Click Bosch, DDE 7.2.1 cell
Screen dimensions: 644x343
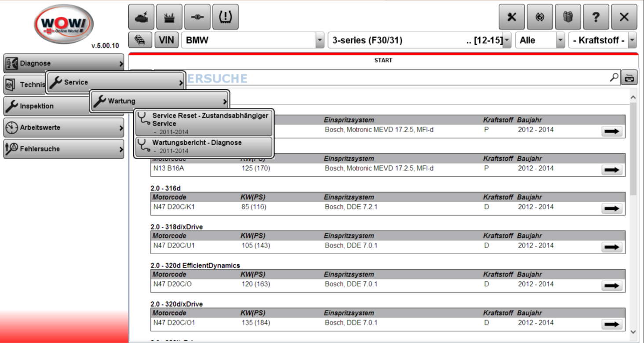(x=351, y=207)
